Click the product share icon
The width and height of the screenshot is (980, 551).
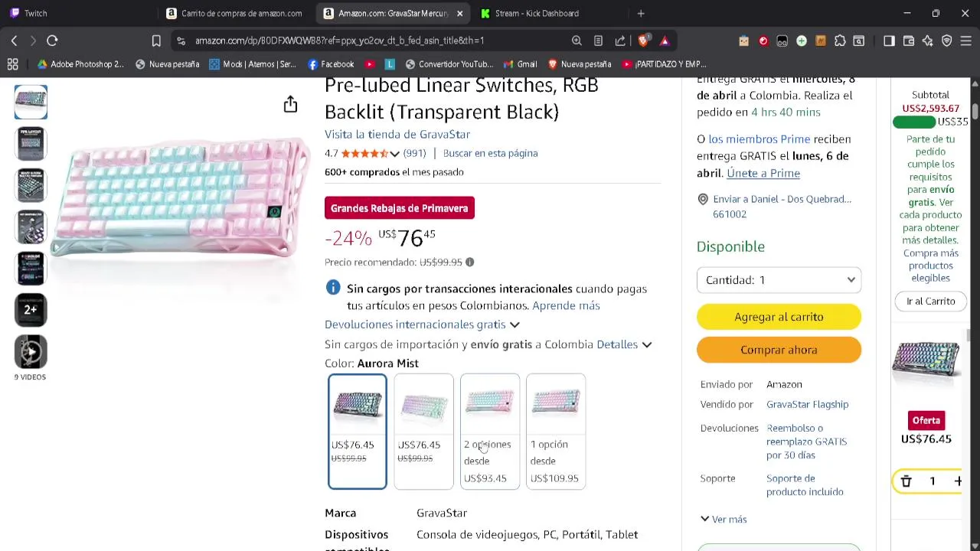pyautogui.click(x=290, y=104)
